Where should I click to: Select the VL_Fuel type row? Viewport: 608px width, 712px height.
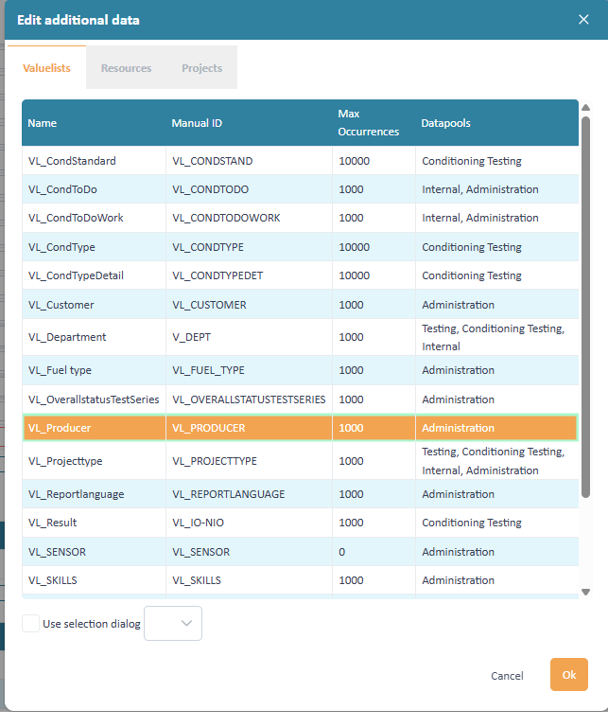301,371
